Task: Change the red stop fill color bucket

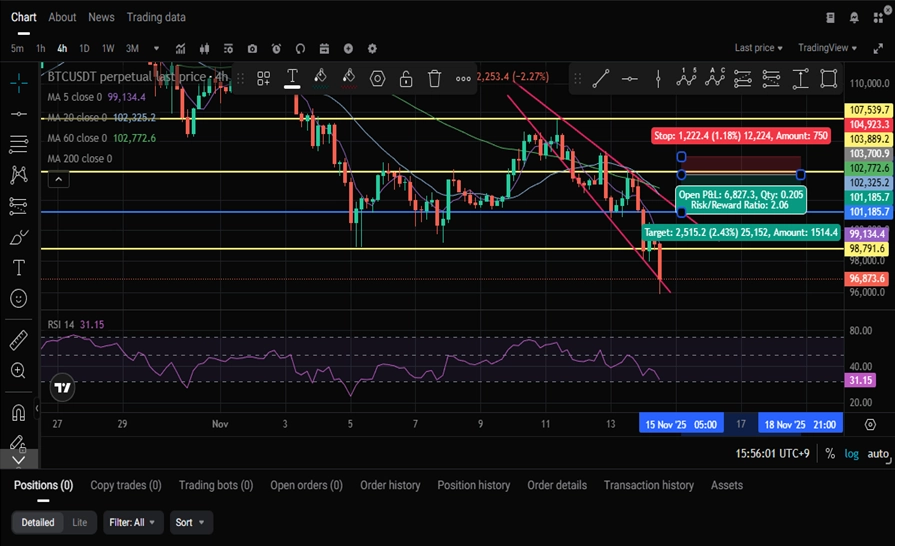Action: [349, 78]
